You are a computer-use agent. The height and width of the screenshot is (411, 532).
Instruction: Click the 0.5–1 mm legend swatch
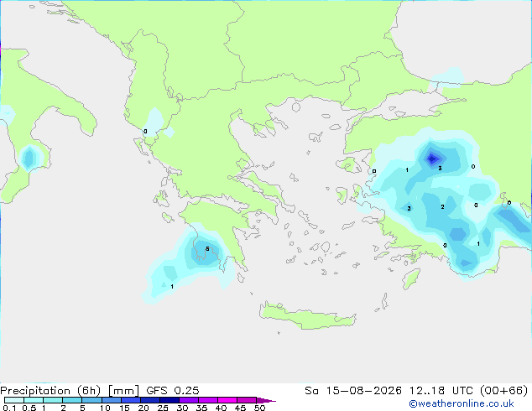tap(34, 400)
